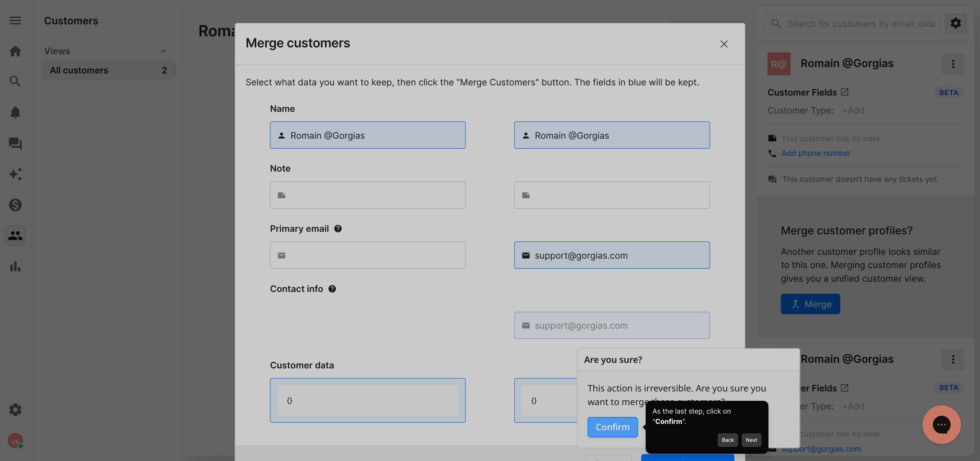Open notifications bell icon

pos(15,112)
